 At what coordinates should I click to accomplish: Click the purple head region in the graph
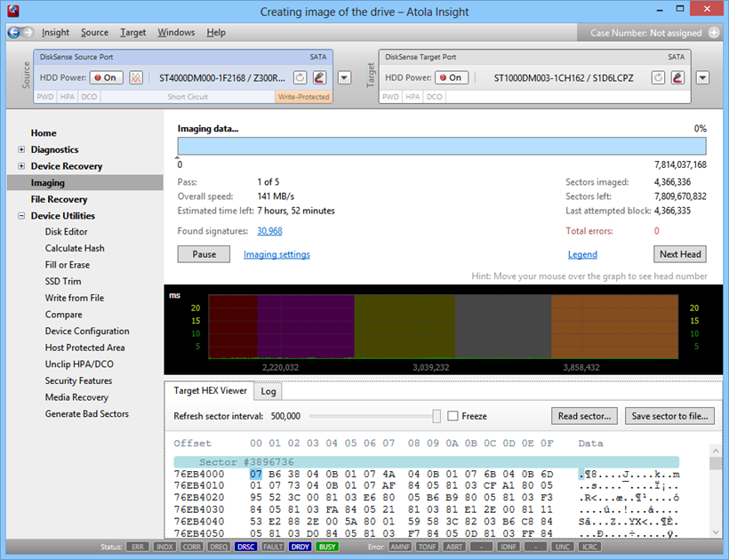click(x=306, y=326)
